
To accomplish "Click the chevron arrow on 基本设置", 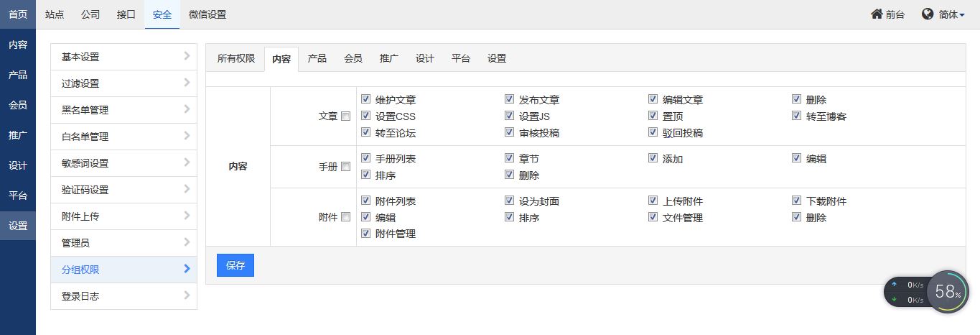I will 187,56.
